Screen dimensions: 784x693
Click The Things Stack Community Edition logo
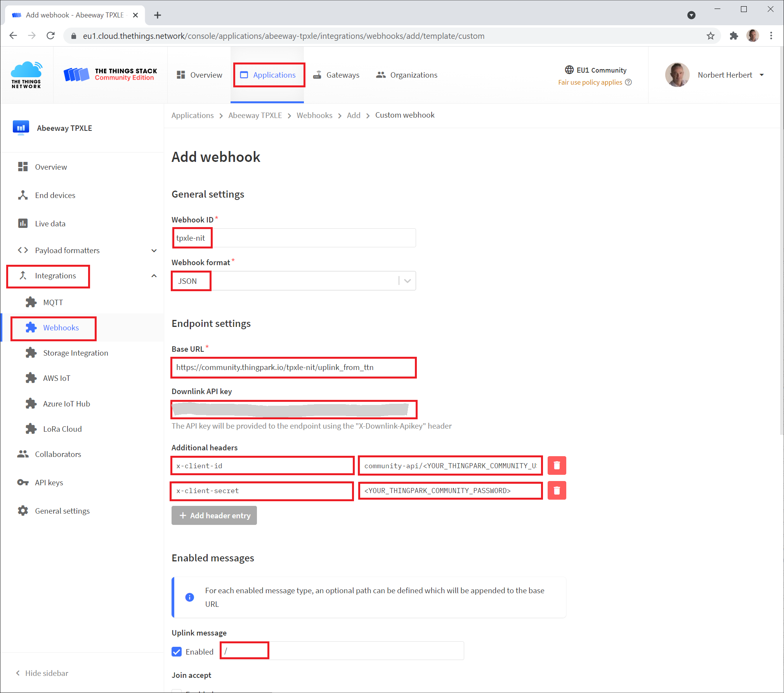111,75
